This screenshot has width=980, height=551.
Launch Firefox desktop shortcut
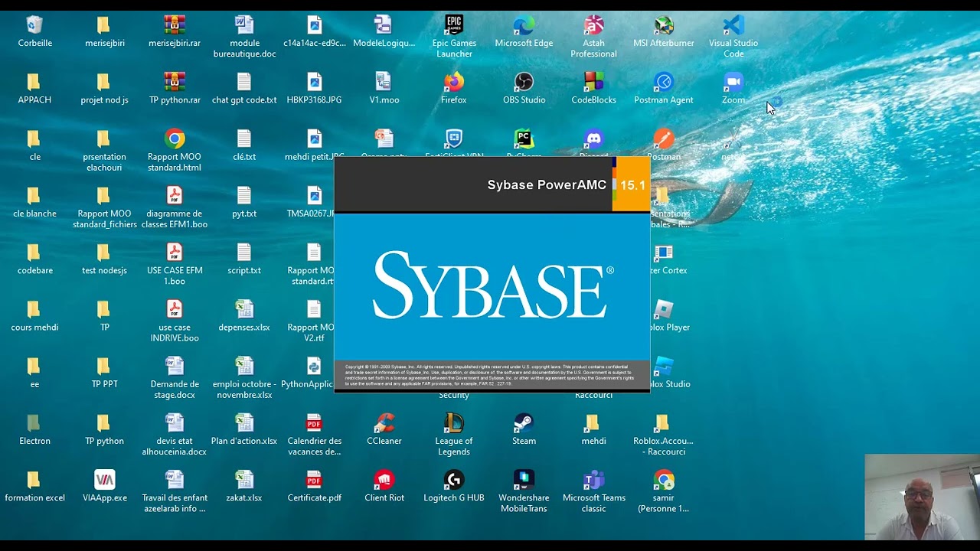454,88
